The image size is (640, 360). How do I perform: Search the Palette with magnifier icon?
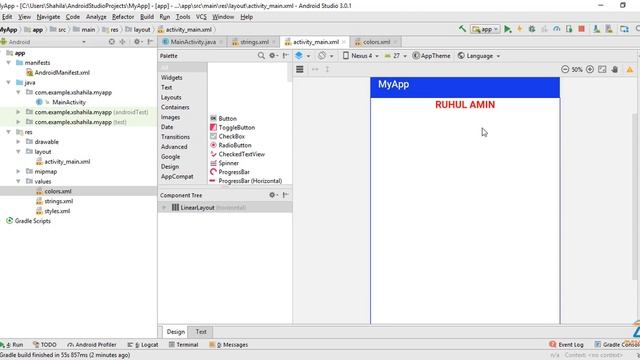[x=261, y=56]
